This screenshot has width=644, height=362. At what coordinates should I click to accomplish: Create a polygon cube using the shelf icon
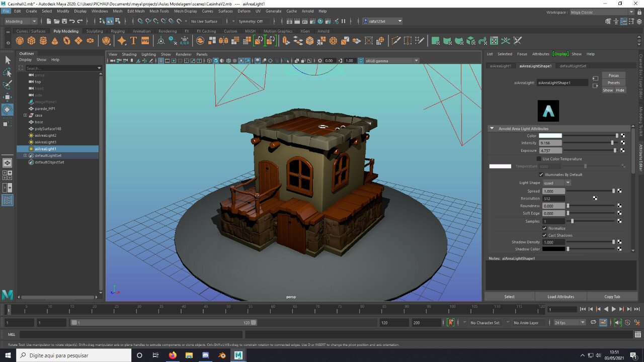[x=31, y=41]
